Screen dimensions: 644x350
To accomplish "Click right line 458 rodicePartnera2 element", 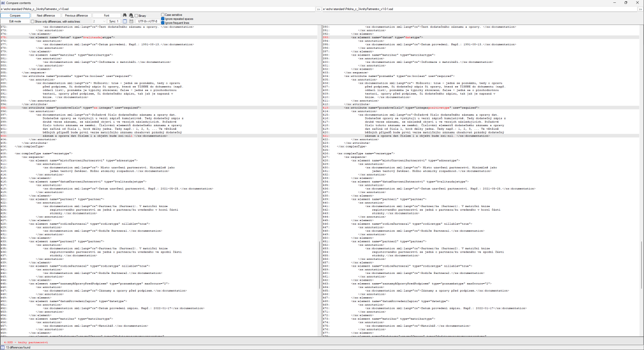I will [412, 266].
